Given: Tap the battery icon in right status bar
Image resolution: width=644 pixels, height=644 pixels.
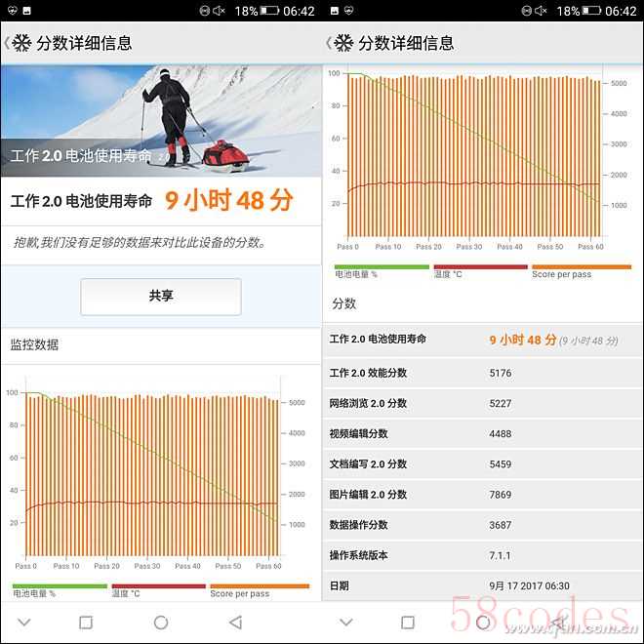Looking at the screenshot, I should click(592, 11).
